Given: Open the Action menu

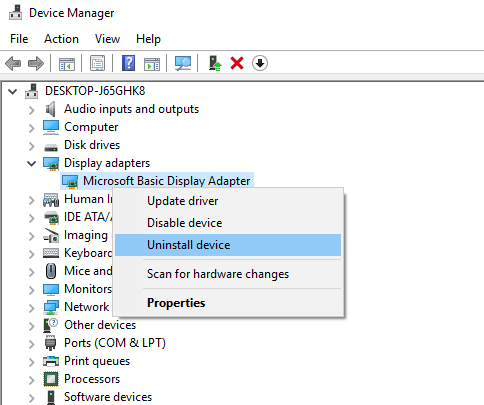Looking at the screenshot, I should (61, 39).
